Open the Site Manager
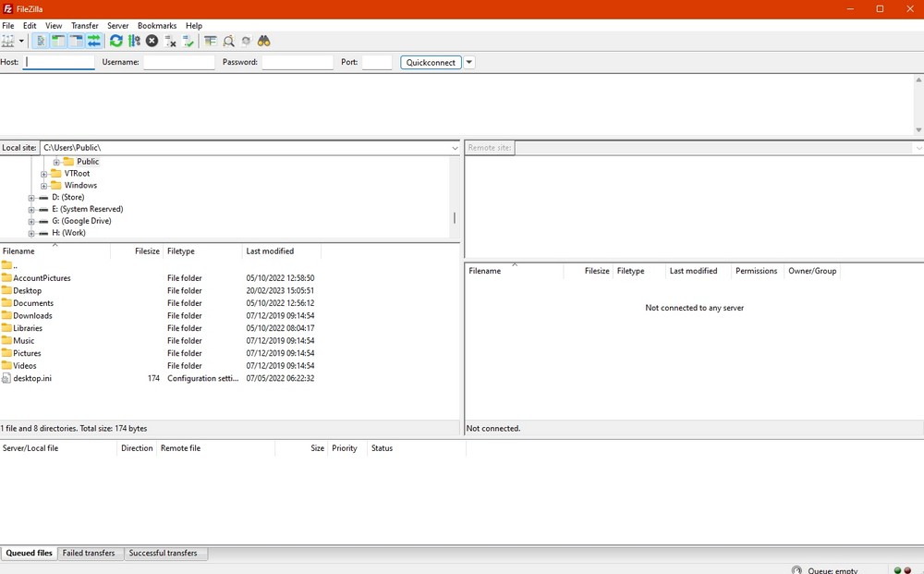The width and height of the screenshot is (924, 574). [7, 41]
